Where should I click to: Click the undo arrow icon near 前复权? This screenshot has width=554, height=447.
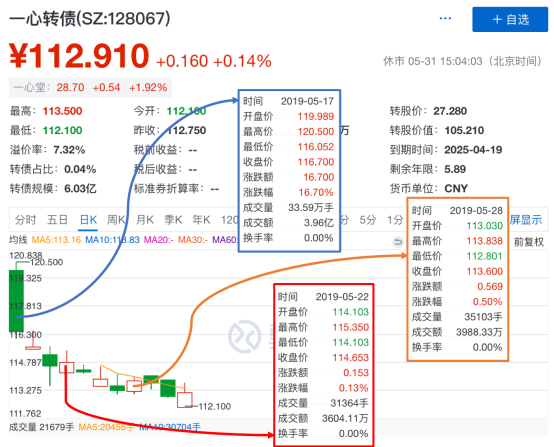pos(398,242)
